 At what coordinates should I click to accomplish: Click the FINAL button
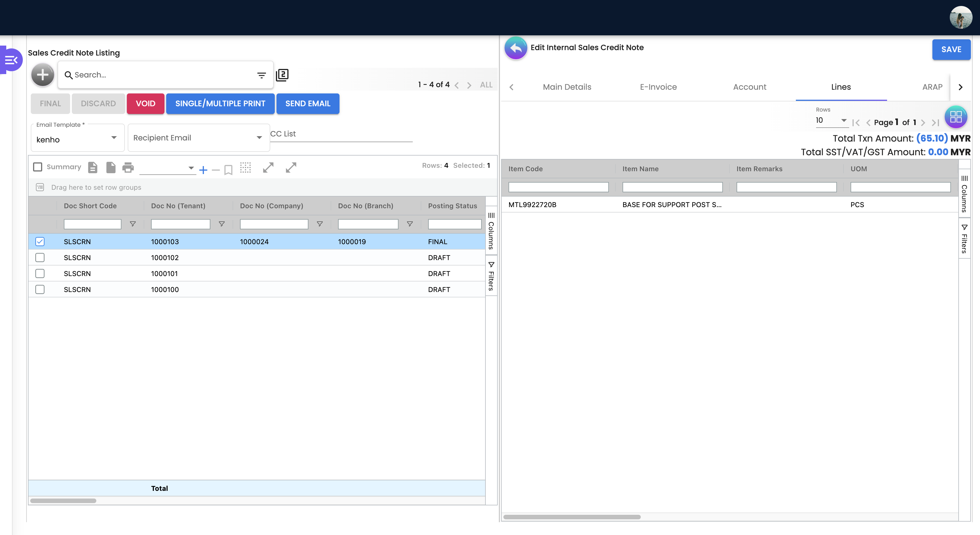50,103
